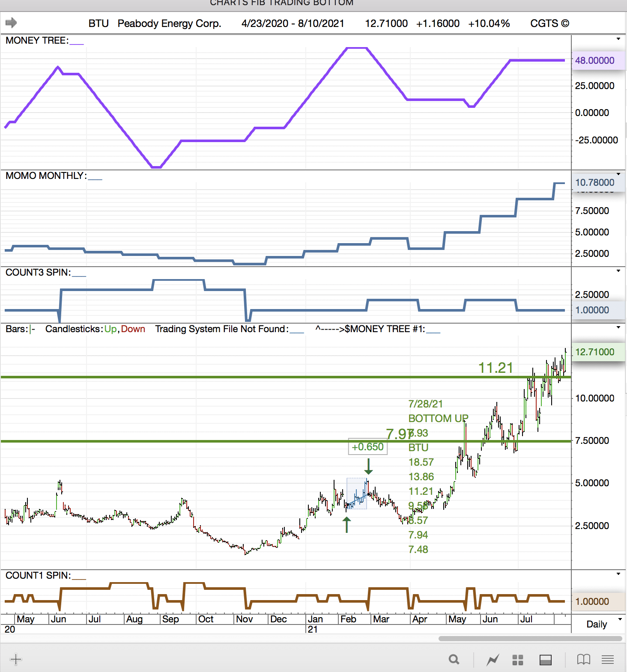The image size is (627, 672).
Task: Click the Trading System File Not Found label
Action: 222,329
